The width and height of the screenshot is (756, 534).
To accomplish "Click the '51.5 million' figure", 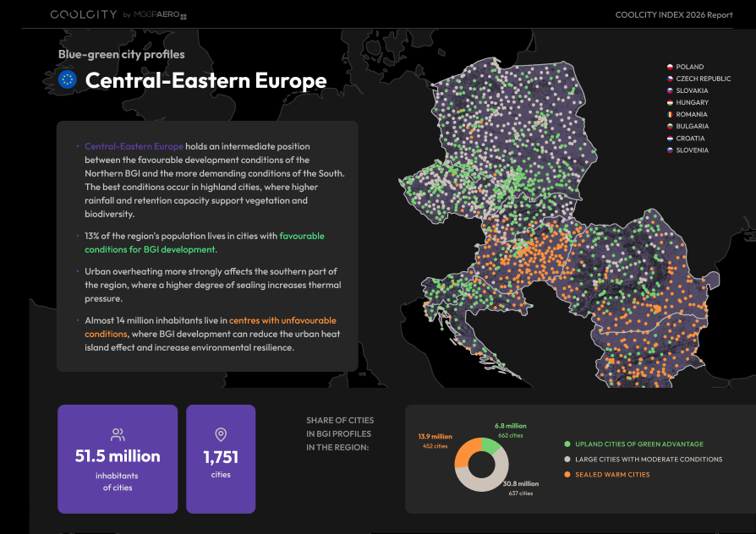I will click(x=118, y=456).
